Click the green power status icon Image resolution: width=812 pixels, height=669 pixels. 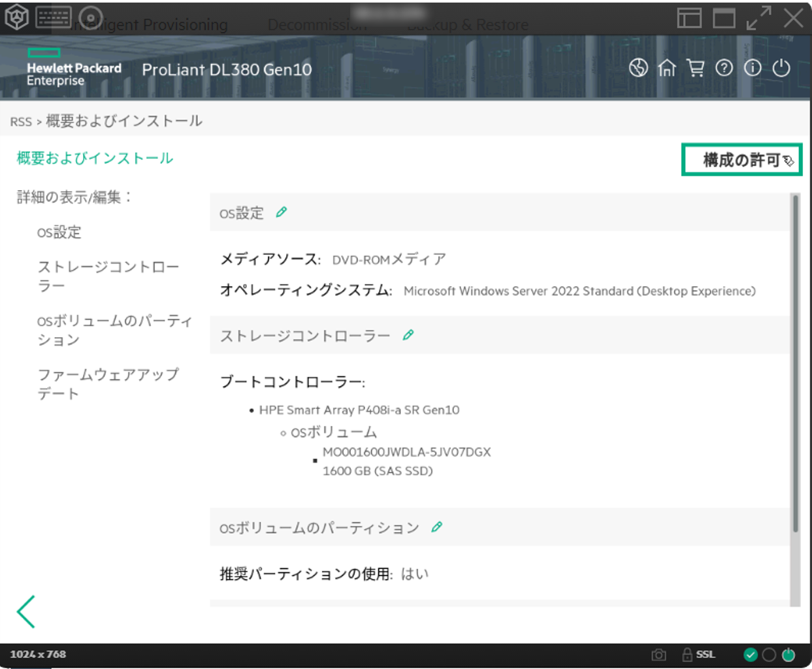point(788,655)
